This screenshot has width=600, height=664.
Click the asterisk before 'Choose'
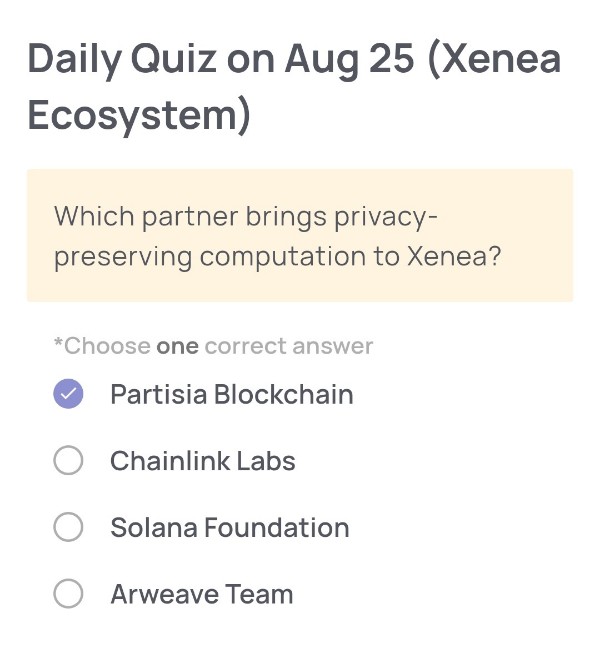tap(58, 345)
